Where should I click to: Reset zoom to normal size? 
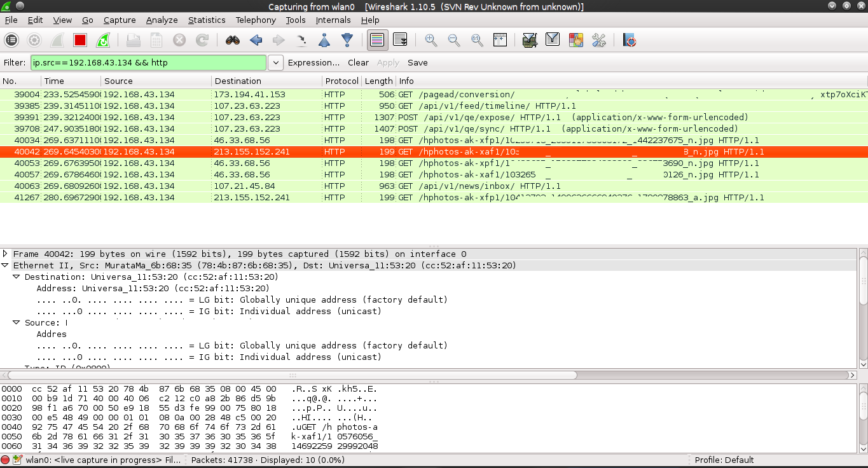click(477, 41)
